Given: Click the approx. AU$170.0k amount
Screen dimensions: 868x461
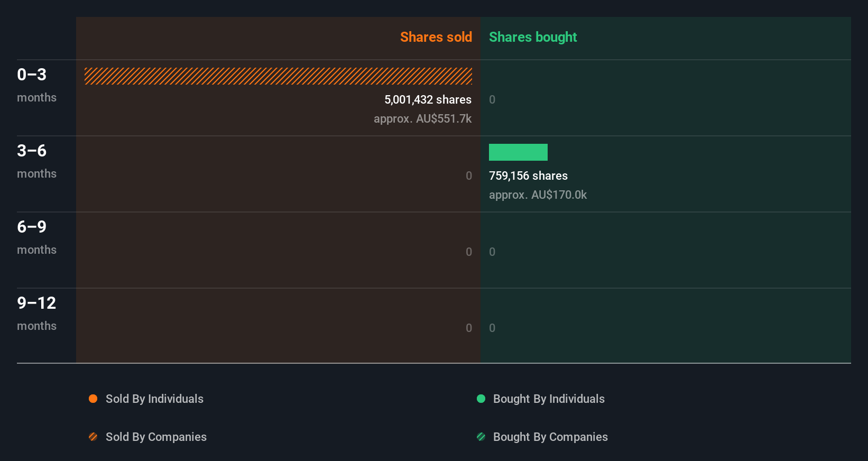Looking at the screenshot, I should click(538, 195).
